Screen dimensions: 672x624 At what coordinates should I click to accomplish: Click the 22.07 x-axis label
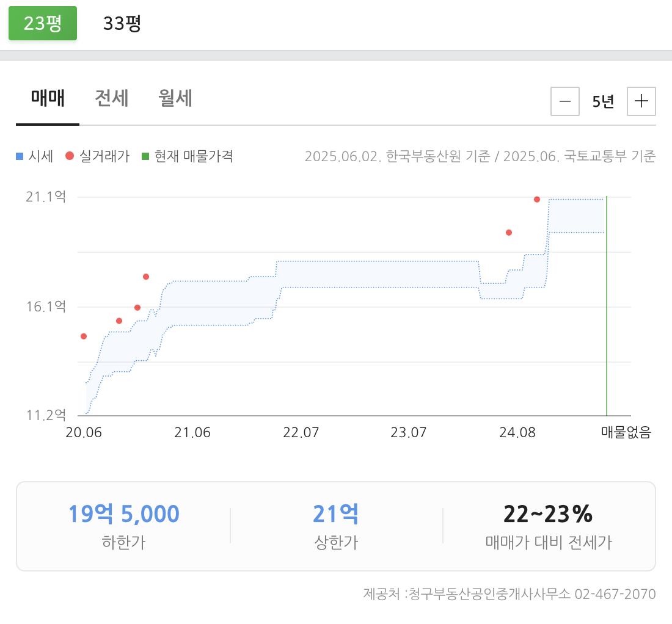pyautogui.click(x=301, y=432)
